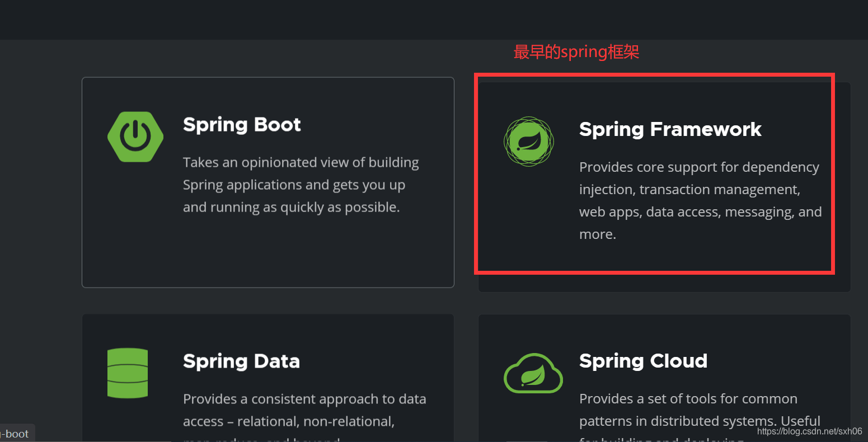This screenshot has width=868, height=442.
Task: Open the Spring Boot heading link
Action: (242, 125)
